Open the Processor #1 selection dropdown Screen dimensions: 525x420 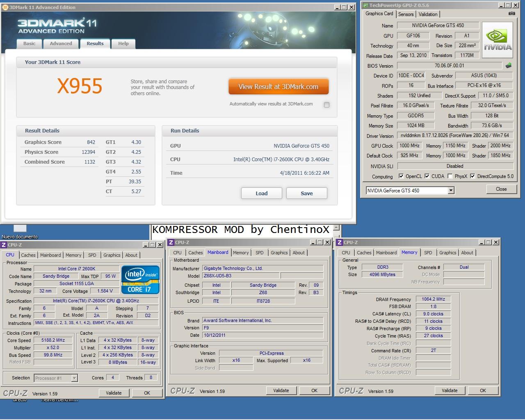74,378
